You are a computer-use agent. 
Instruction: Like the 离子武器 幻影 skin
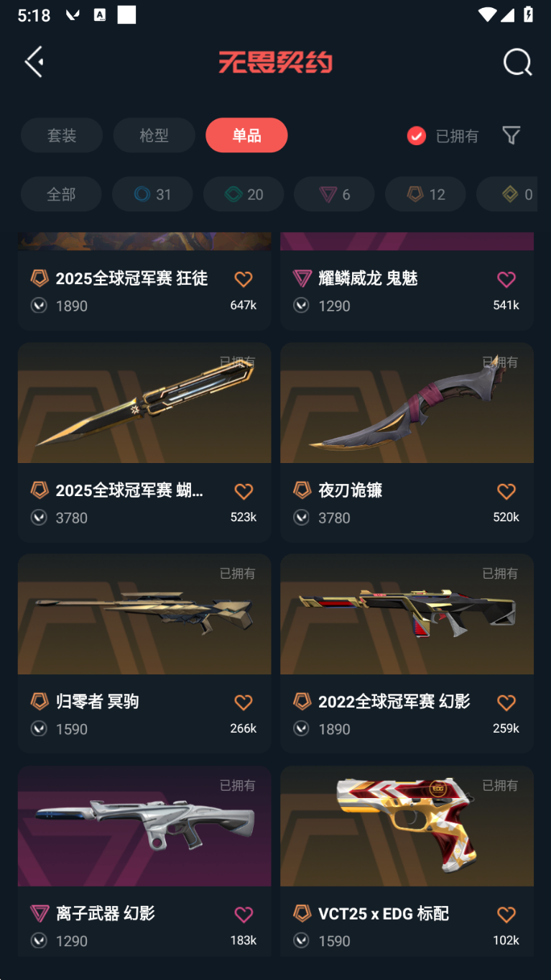(244, 915)
